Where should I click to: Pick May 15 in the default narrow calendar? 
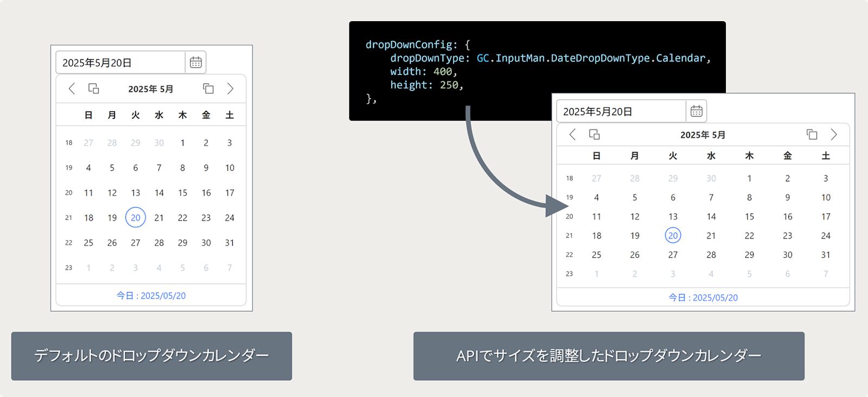183,193
